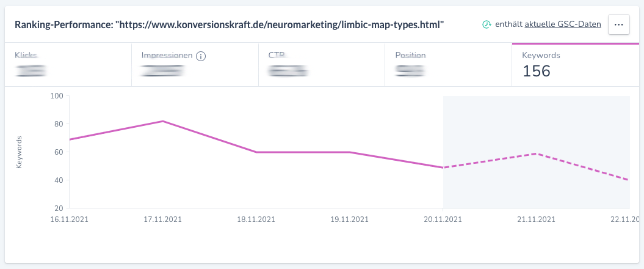This screenshot has width=644, height=269.
Task: Show the CTR metric tab
Action: [321, 64]
